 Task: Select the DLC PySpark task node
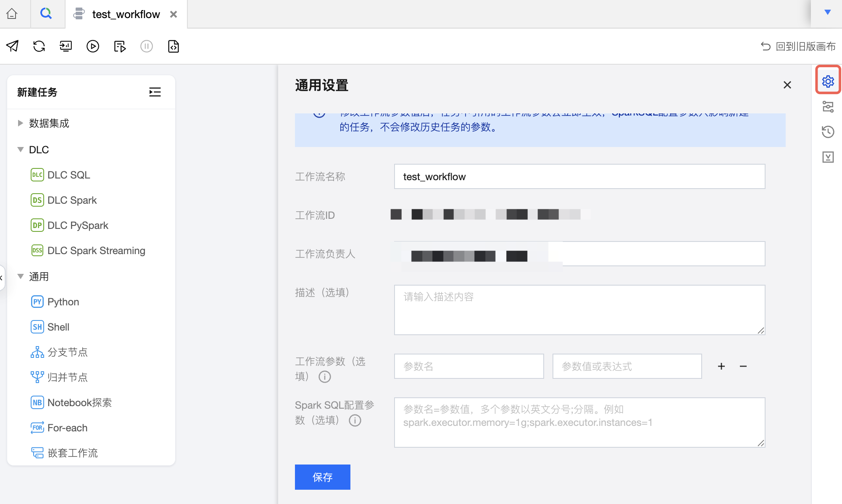coord(78,226)
